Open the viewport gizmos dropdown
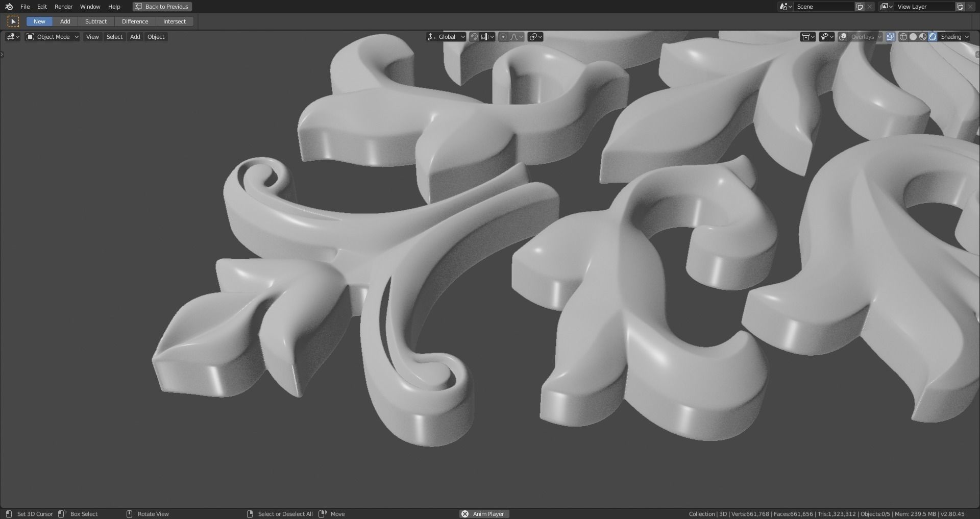Screen dimensions: 980x519 click(827, 37)
